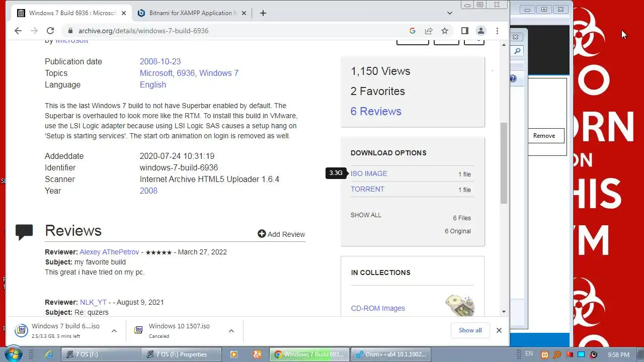Click the CD-ROM Images collection thumbnail
The image size is (644, 362).
459,305
